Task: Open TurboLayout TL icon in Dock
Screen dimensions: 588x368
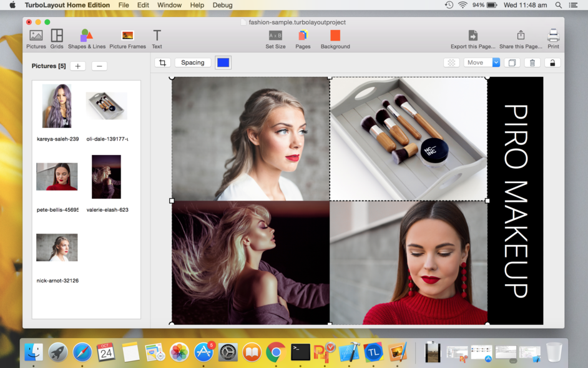Action: point(373,352)
